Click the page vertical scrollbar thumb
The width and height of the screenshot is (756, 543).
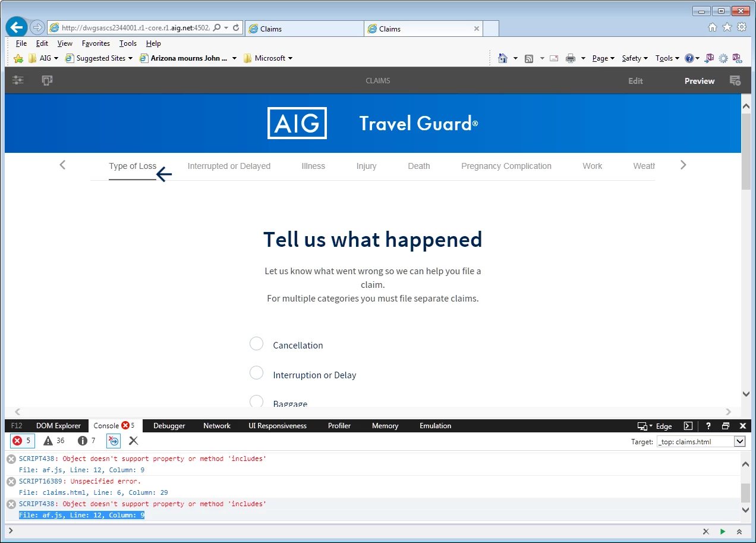point(746,151)
